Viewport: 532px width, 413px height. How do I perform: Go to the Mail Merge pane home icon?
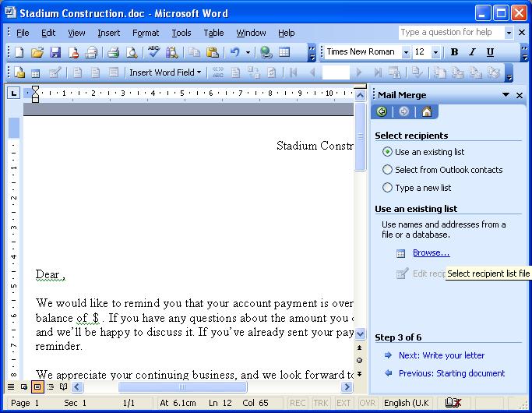426,111
